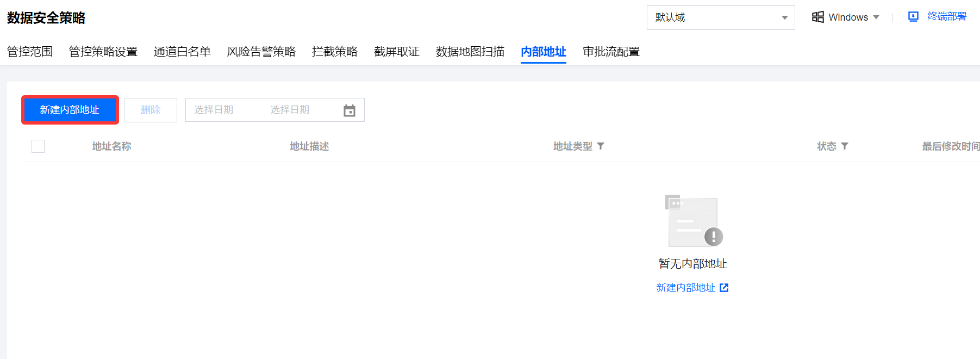Viewport: 980px width, 359px height.
Task: Click the 地址类型 column header text
Action: pyautogui.click(x=573, y=146)
